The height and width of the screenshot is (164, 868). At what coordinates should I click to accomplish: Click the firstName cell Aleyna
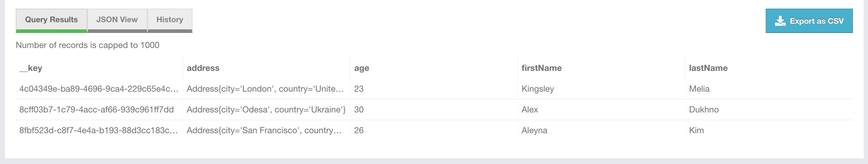pyautogui.click(x=534, y=130)
